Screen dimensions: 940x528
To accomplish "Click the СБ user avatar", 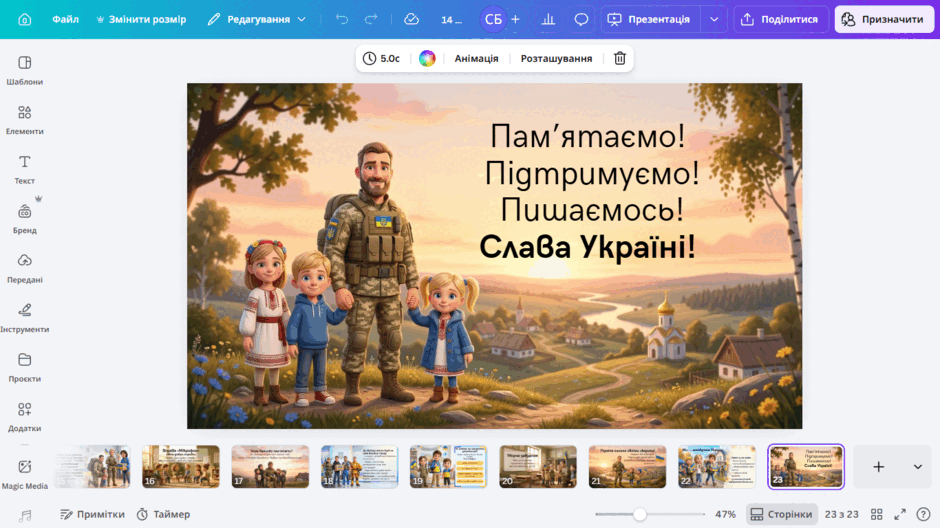I will click(x=493, y=19).
